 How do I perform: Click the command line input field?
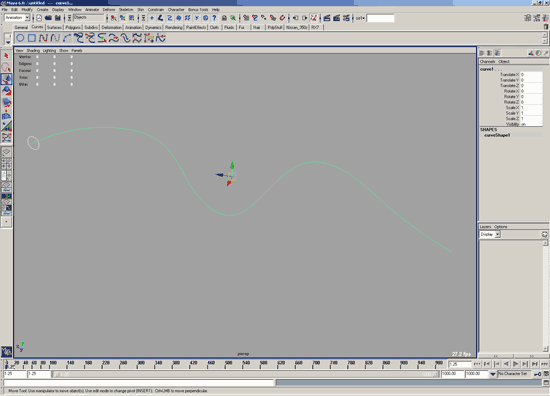click(139, 383)
